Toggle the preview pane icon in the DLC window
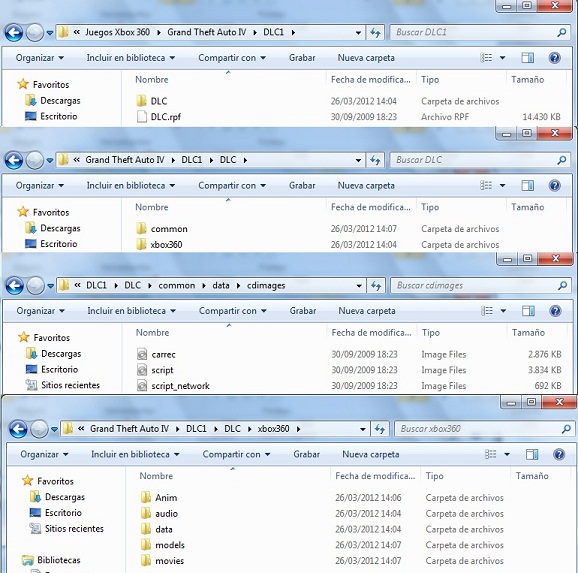This screenshot has height=573, width=578. (527, 185)
